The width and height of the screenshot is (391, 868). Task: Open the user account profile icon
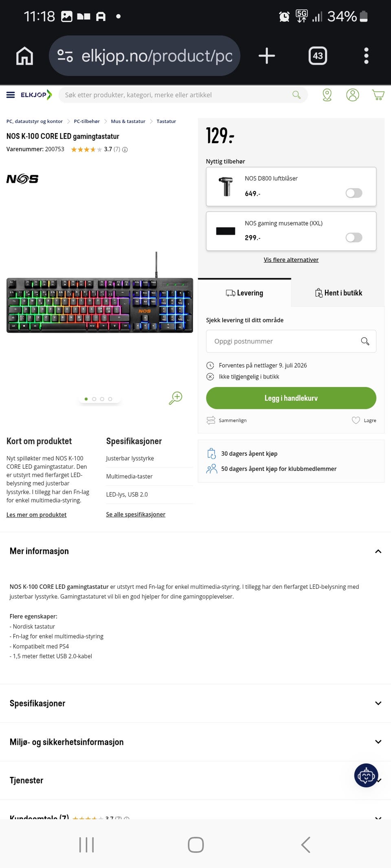[x=353, y=95]
